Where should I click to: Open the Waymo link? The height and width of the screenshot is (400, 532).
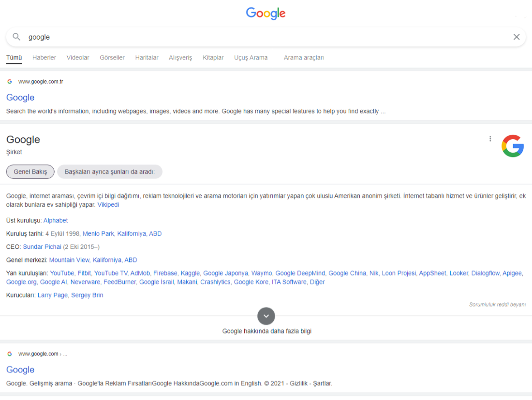point(262,273)
